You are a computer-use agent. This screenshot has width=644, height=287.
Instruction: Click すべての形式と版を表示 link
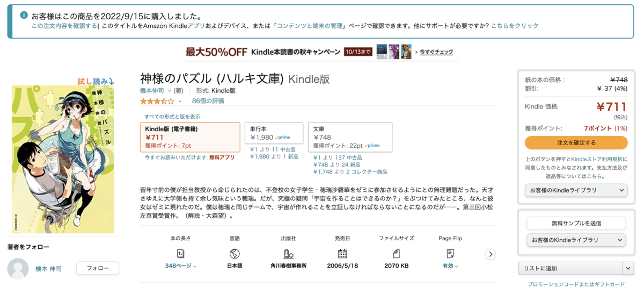[x=172, y=117]
